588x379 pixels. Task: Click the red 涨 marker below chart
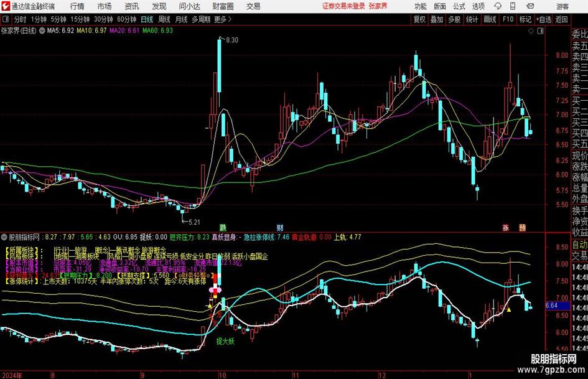(x=505, y=227)
